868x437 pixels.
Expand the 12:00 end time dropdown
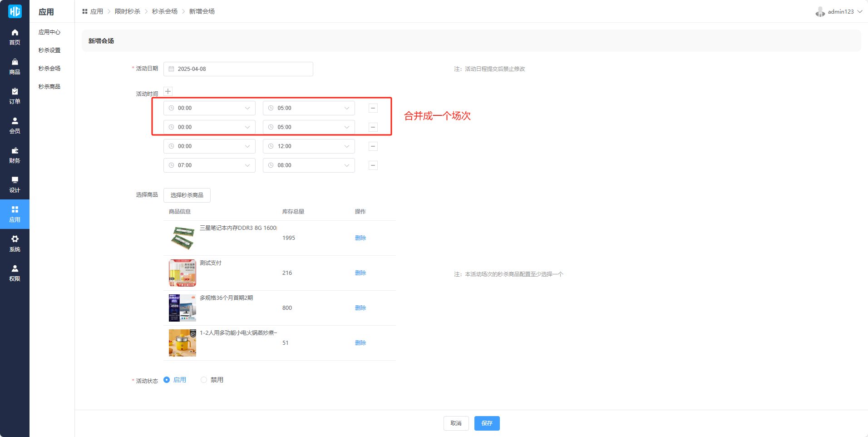tap(309, 146)
